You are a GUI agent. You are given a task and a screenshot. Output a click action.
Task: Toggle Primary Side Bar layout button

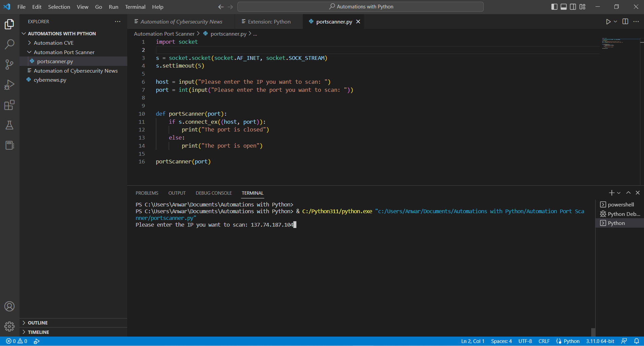(554, 7)
